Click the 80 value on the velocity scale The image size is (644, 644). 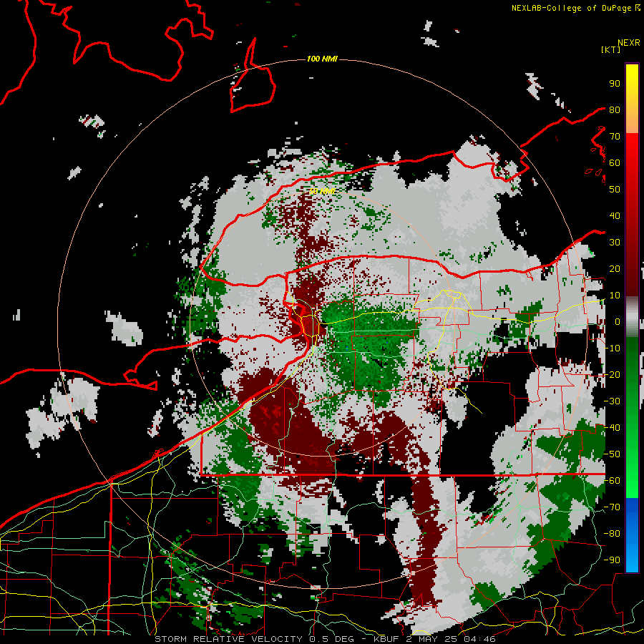coord(615,109)
